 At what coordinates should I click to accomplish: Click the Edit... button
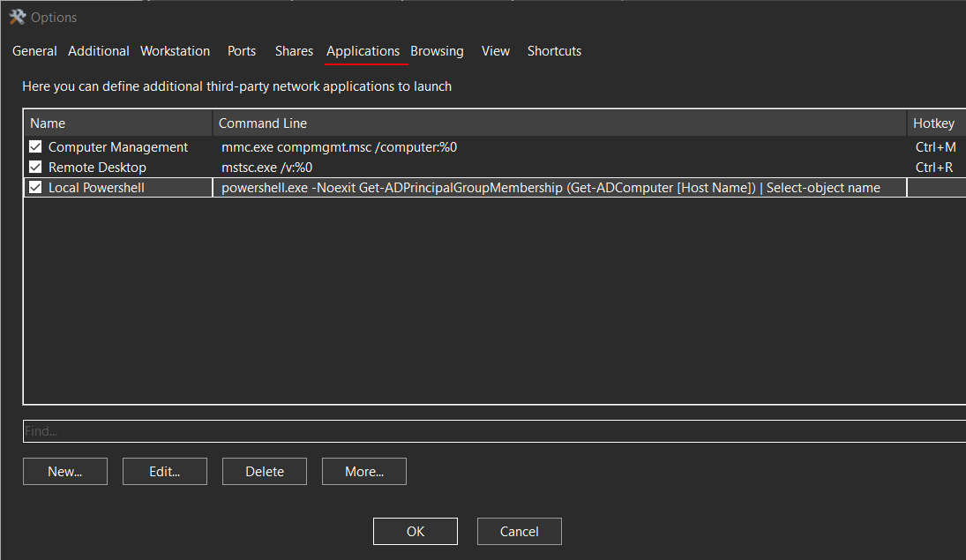(x=164, y=471)
